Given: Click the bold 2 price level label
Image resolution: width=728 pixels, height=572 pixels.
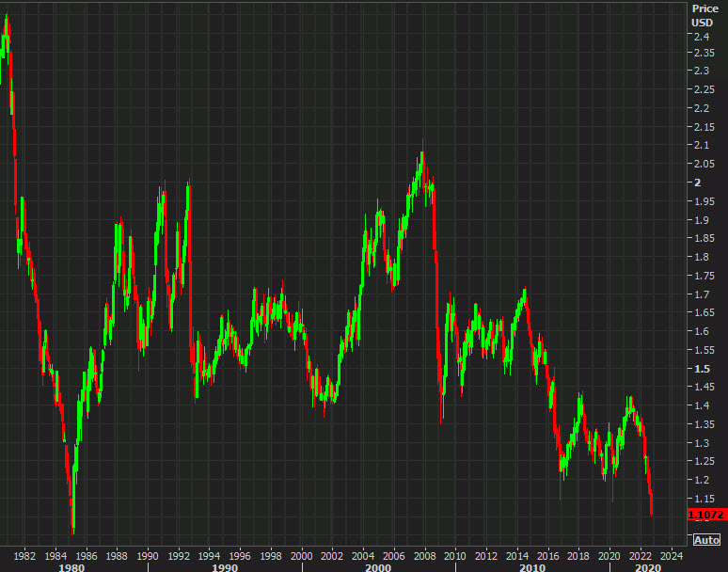Looking at the screenshot, I should (x=697, y=183).
